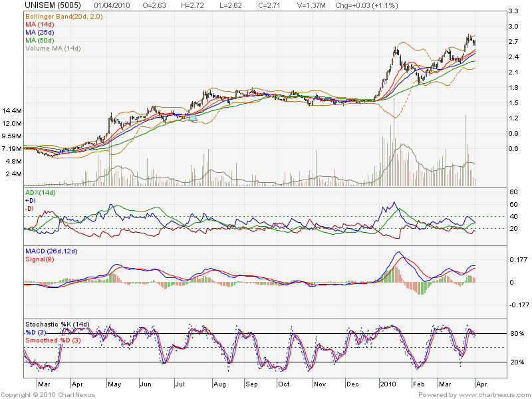532x399 pixels.
Task: Click the bell marker on the July price line
Action: (x=193, y=118)
